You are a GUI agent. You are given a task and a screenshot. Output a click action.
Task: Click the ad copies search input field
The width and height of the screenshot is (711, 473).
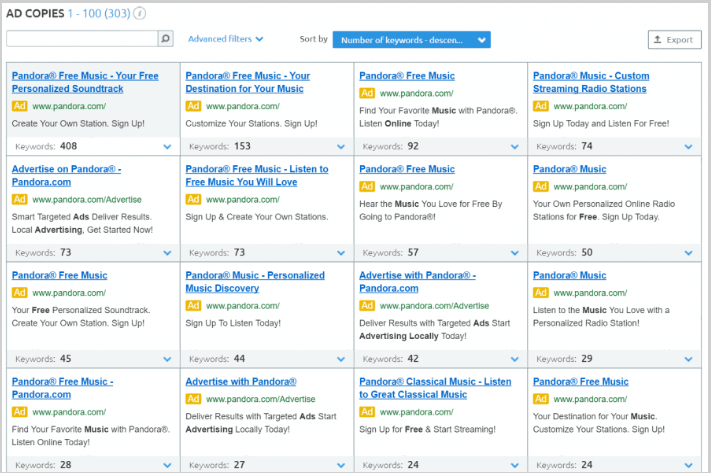[x=82, y=39]
